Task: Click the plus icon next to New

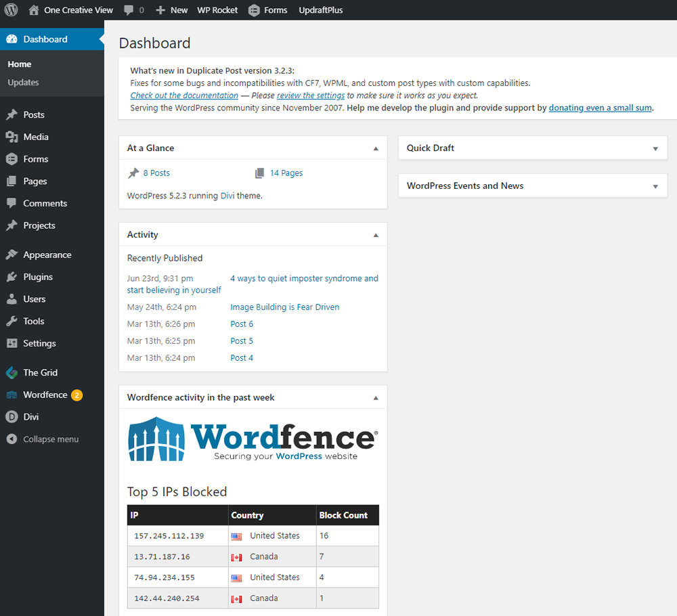Action: [160, 10]
